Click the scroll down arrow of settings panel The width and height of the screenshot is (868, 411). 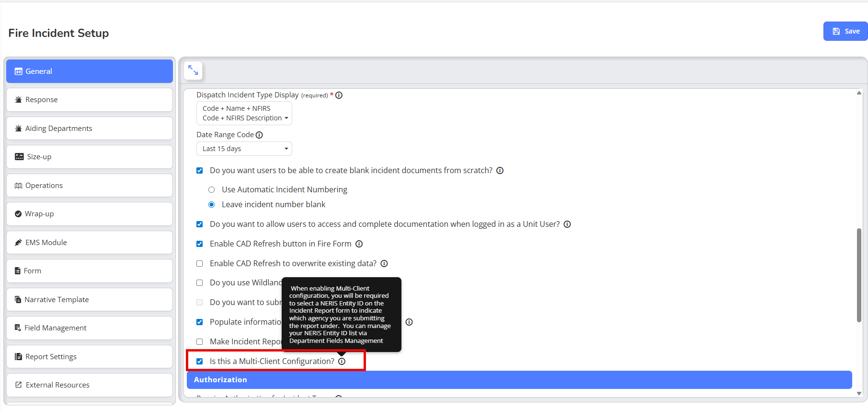(x=859, y=393)
